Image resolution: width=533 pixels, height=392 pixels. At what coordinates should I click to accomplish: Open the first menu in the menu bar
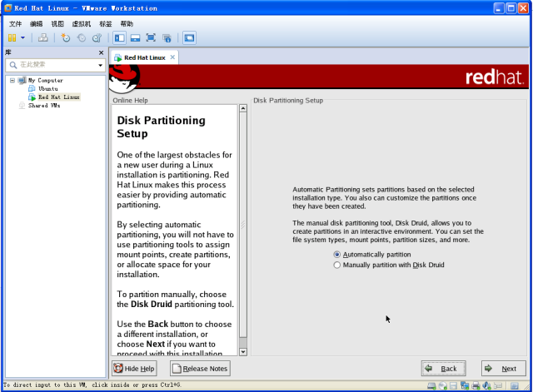(15, 24)
